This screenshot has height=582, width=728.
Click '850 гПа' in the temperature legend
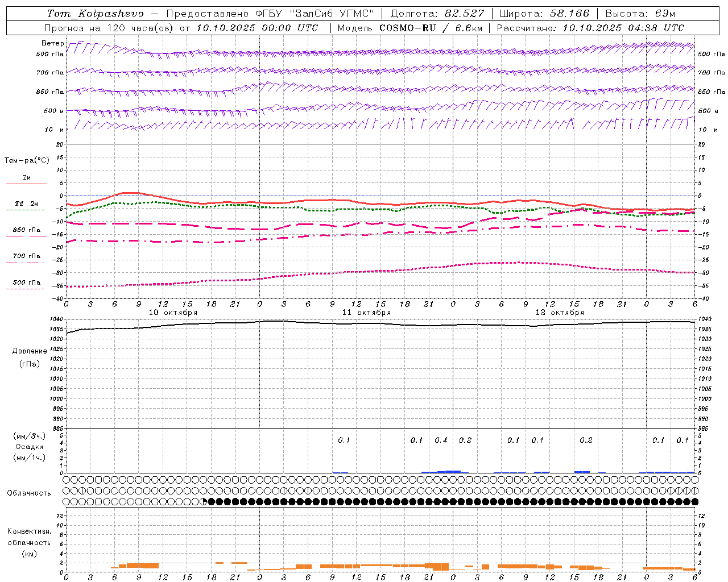tap(27, 230)
